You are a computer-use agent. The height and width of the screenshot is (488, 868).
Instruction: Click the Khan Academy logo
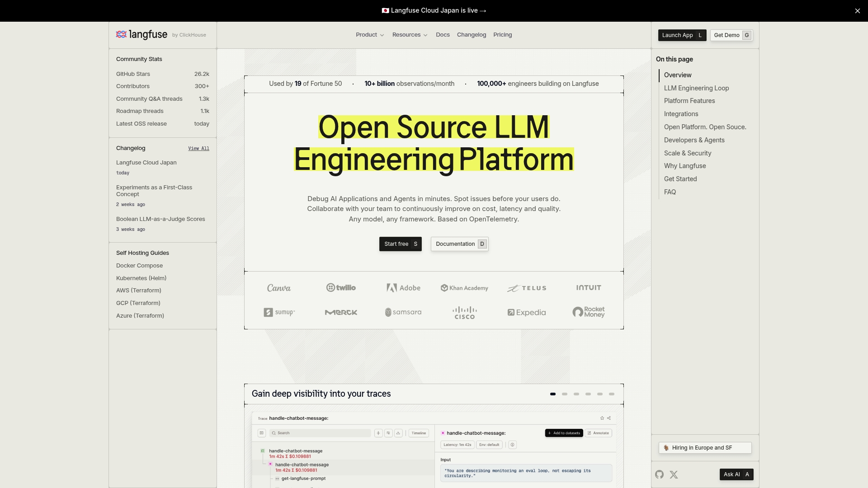tap(465, 288)
